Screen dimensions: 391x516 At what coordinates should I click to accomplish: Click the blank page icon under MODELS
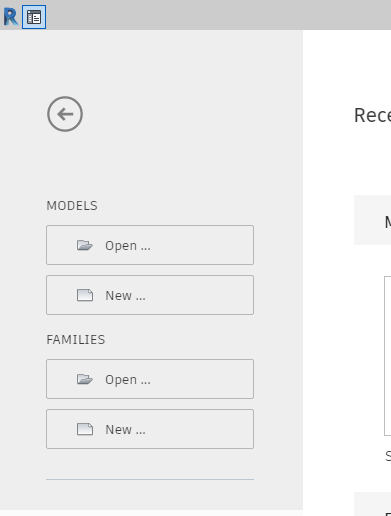click(x=85, y=295)
